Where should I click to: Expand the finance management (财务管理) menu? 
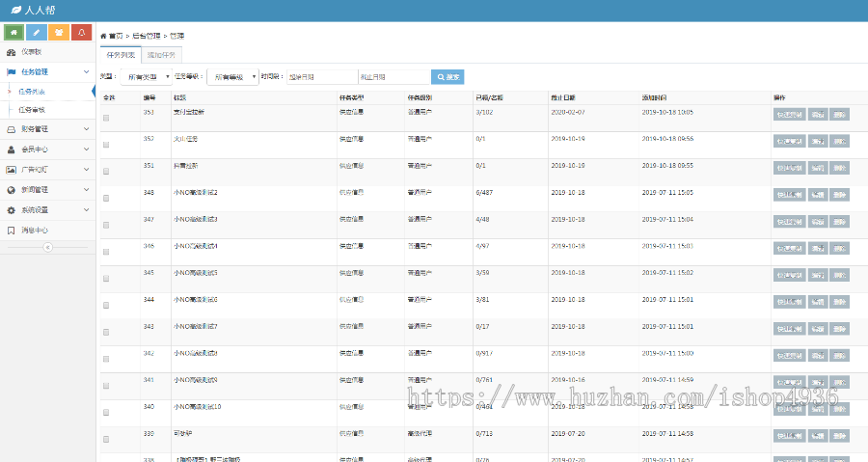pos(47,129)
